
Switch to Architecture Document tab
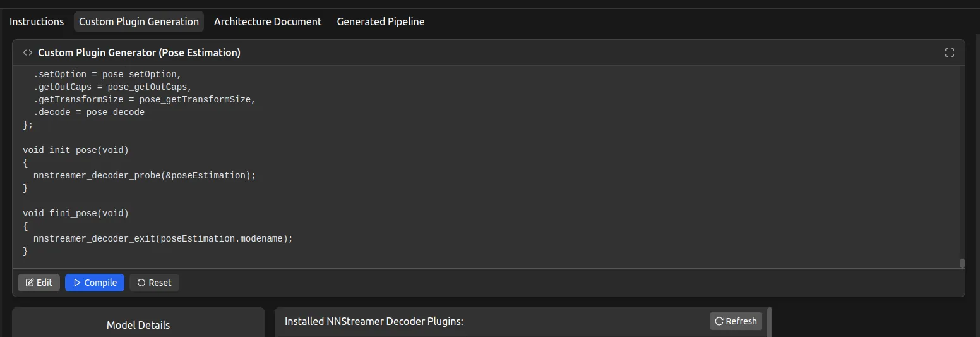(x=268, y=21)
